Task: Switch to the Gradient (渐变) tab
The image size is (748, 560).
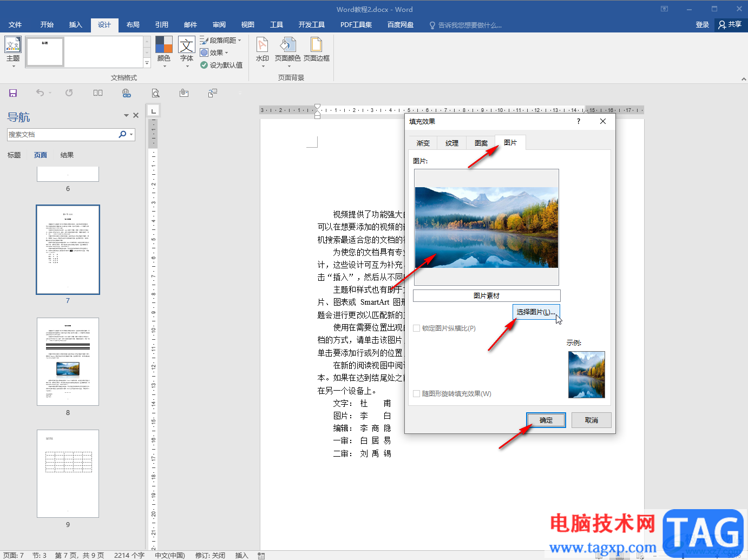Action: (x=423, y=143)
